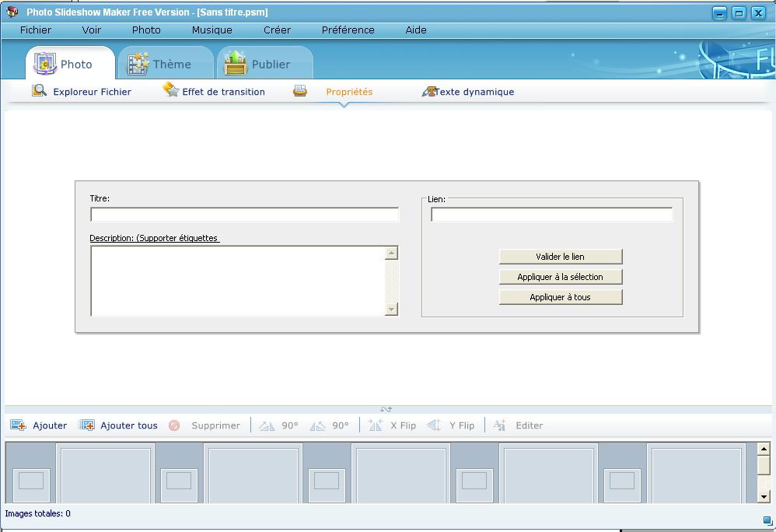Switch to the Publier tab
776x532 pixels.
[x=258, y=65]
